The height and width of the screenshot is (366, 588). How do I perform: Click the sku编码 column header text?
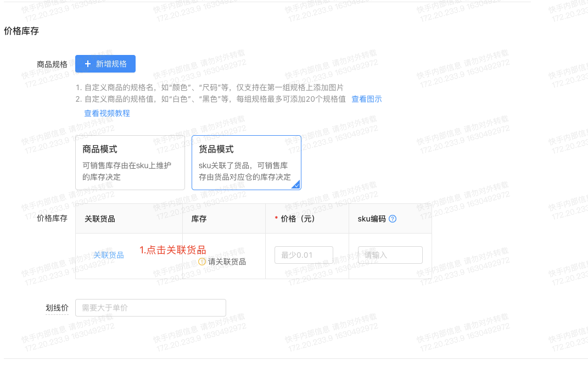click(x=372, y=219)
